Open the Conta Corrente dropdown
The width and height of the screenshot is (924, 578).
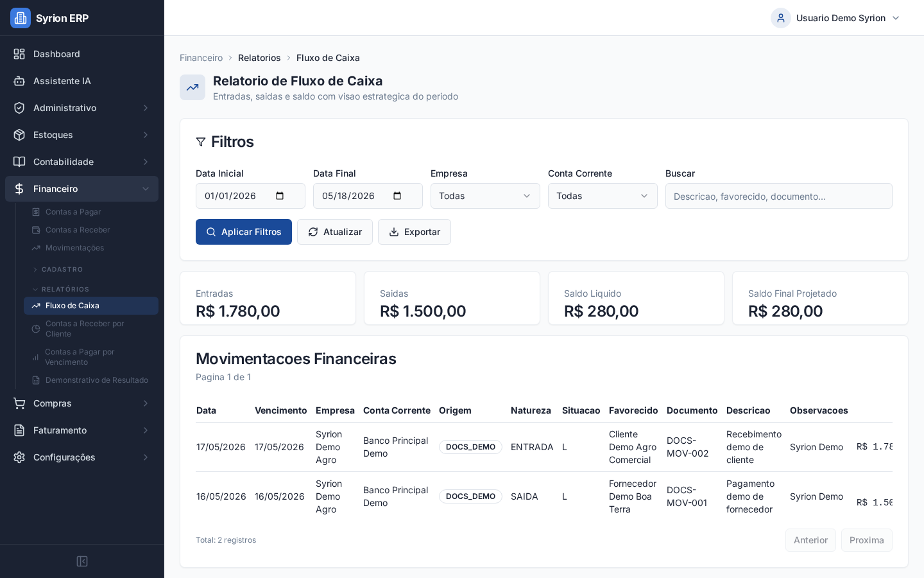(x=603, y=196)
